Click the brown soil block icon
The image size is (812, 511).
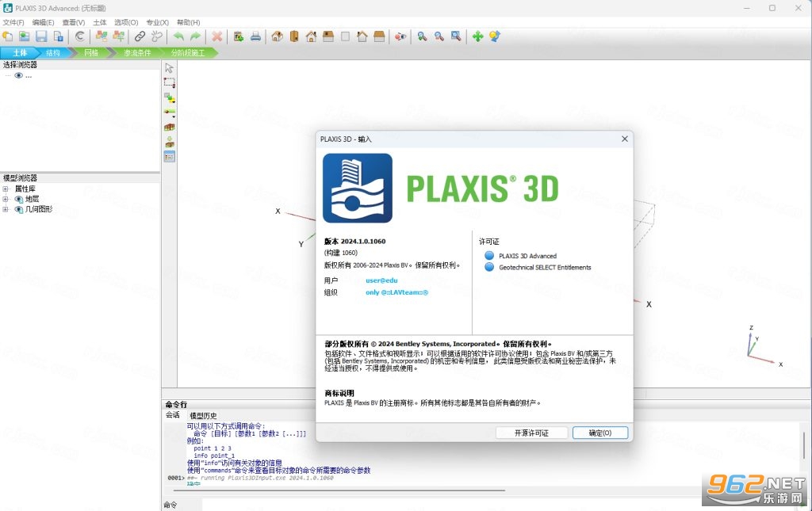[x=170, y=128]
